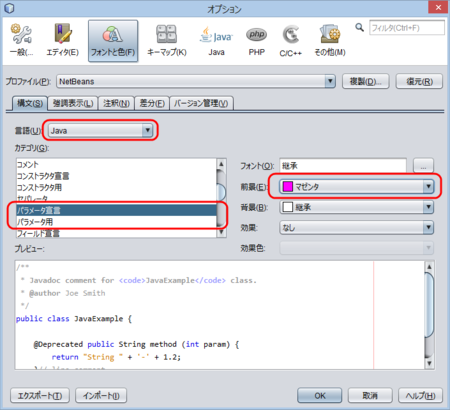Click the font chooser ellipsis button
The image size is (450, 410).
tap(423, 166)
